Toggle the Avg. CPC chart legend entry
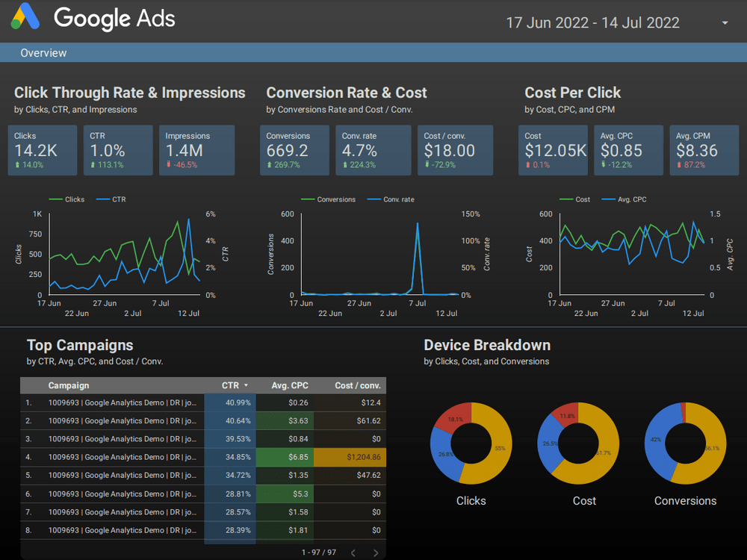This screenshot has height=560, width=747. point(624,199)
